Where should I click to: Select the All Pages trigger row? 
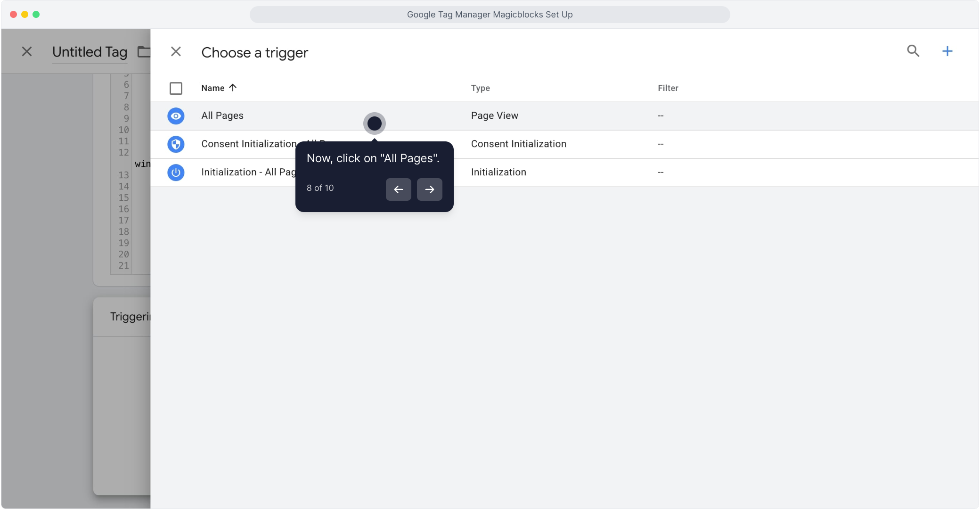[x=222, y=116]
